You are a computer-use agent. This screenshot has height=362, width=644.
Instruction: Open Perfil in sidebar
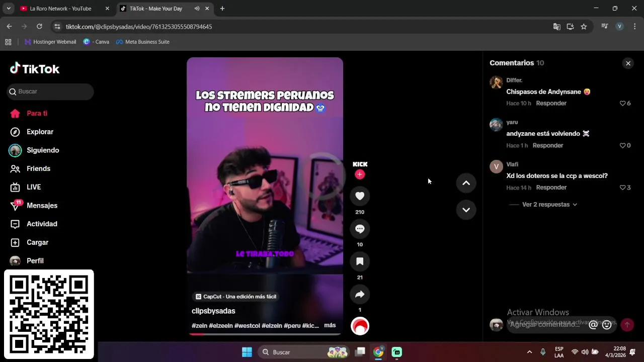coord(27,261)
